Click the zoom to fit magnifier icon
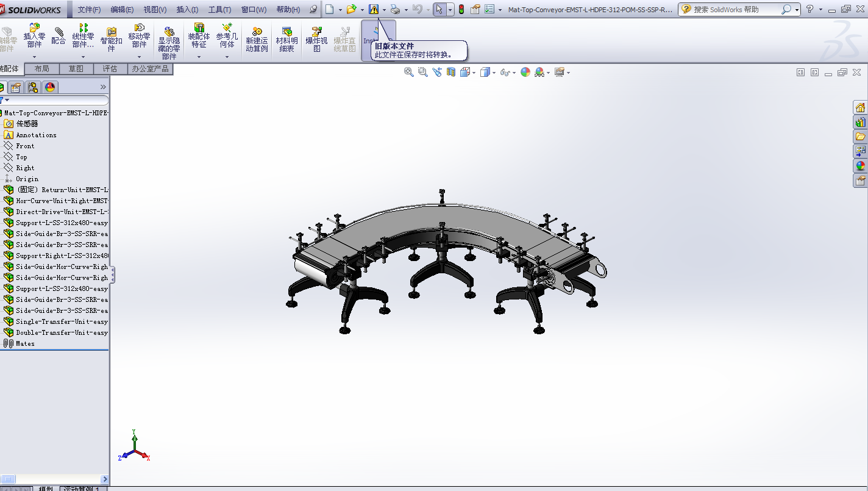Image resolution: width=868 pixels, height=491 pixels. point(409,72)
